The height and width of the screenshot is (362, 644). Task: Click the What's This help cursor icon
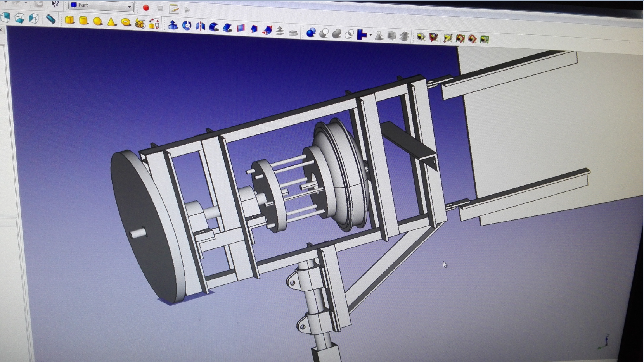click(x=55, y=4)
